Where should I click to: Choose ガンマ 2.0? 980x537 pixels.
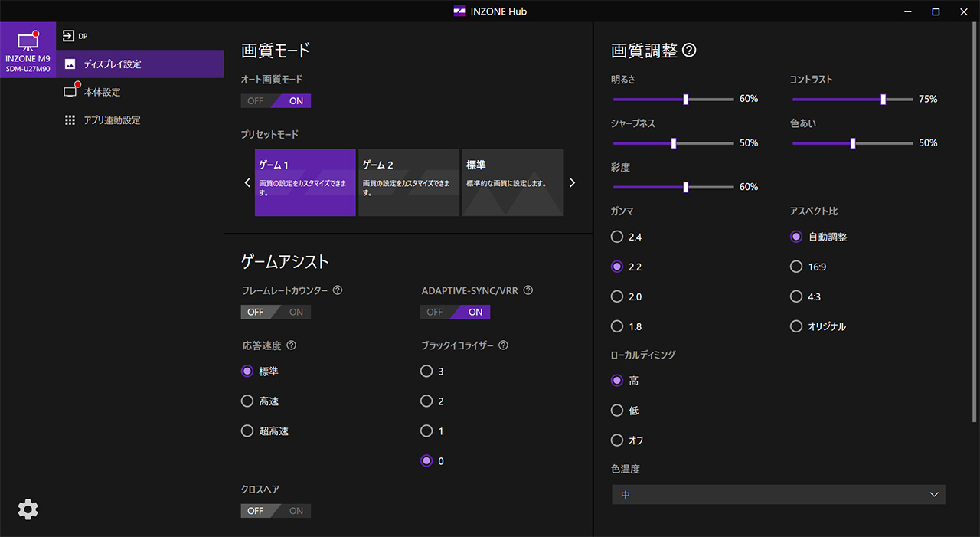[617, 296]
